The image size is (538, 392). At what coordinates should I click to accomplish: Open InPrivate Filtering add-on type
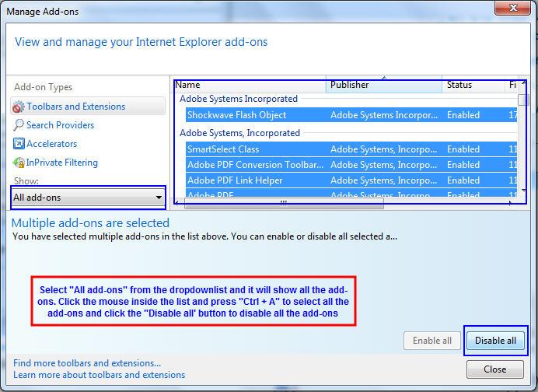pyautogui.click(x=62, y=163)
